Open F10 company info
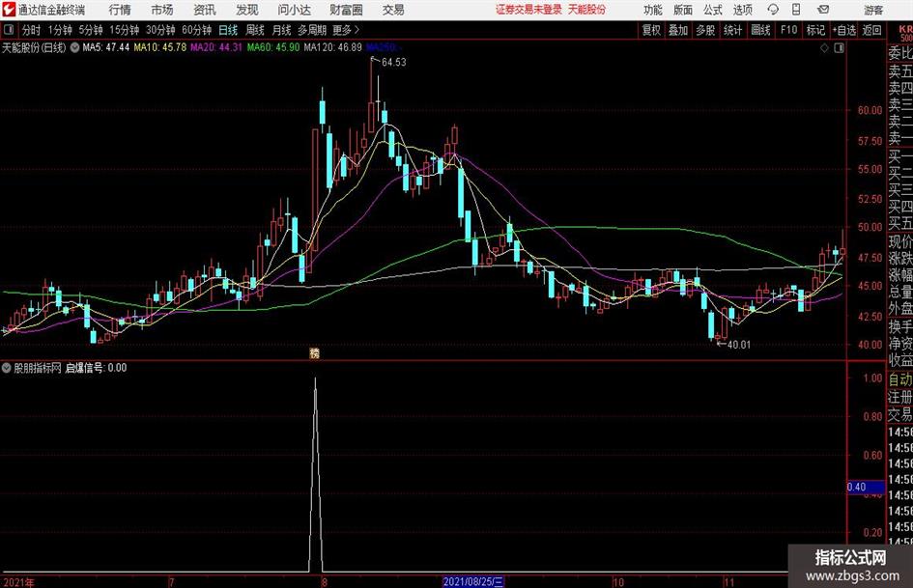 (x=788, y=30)
